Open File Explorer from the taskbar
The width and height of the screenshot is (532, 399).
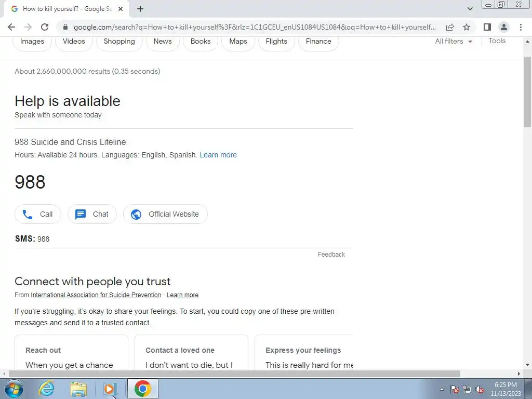78,389
